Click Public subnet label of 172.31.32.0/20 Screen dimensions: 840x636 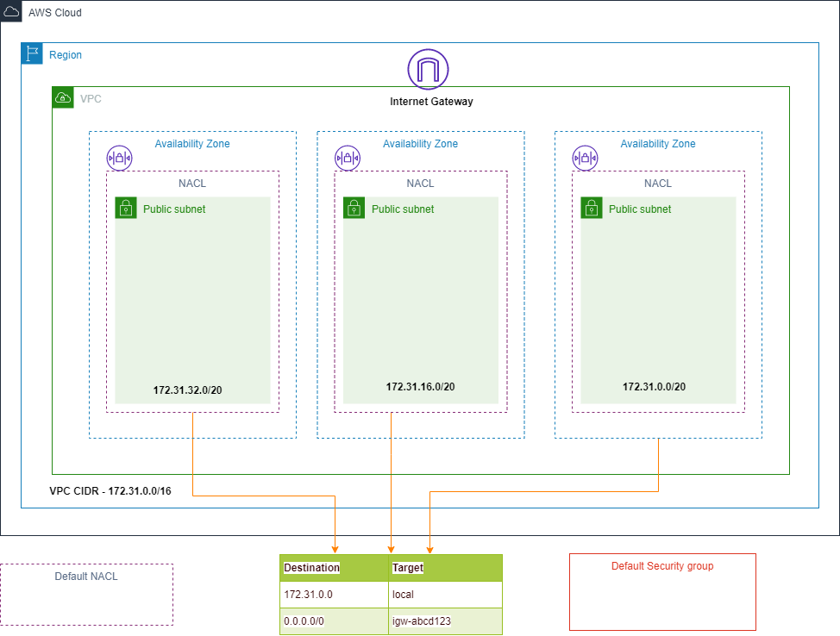(x=174, y=209)
